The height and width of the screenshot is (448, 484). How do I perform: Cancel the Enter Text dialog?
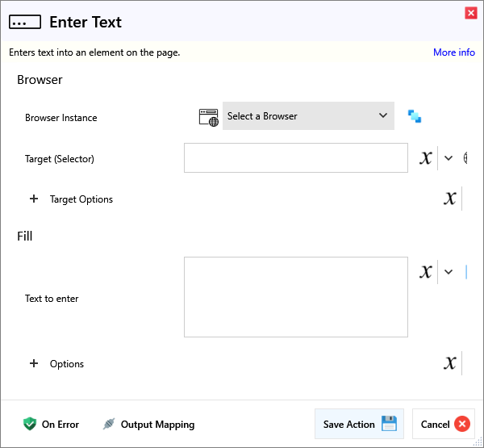point(444,424)
